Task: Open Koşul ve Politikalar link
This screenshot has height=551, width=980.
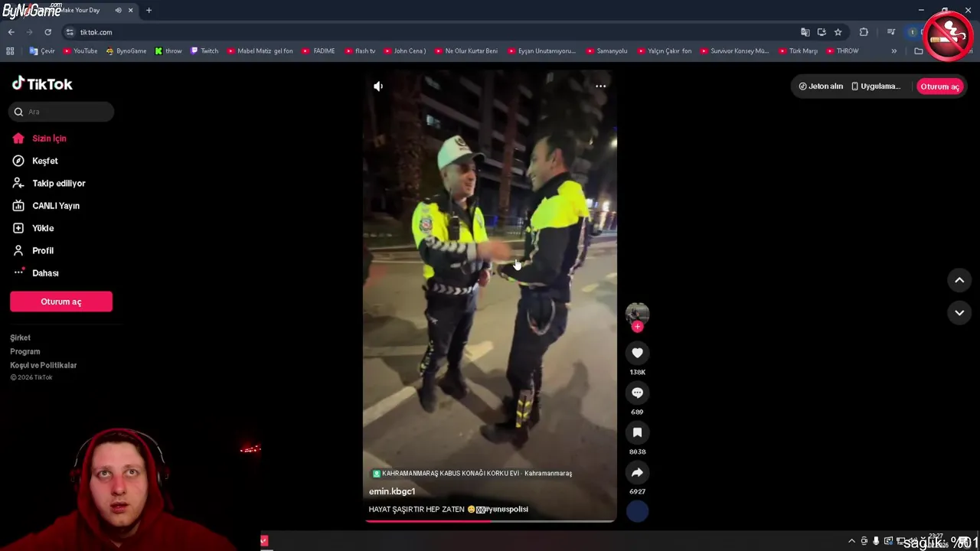Action: click(x=44, y=365)
